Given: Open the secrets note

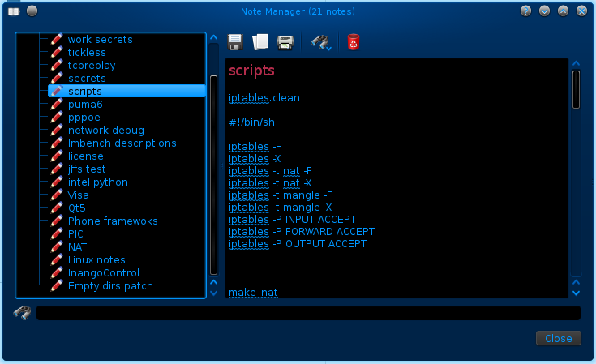Looking at the screenshot, I should tap(87, 79).
